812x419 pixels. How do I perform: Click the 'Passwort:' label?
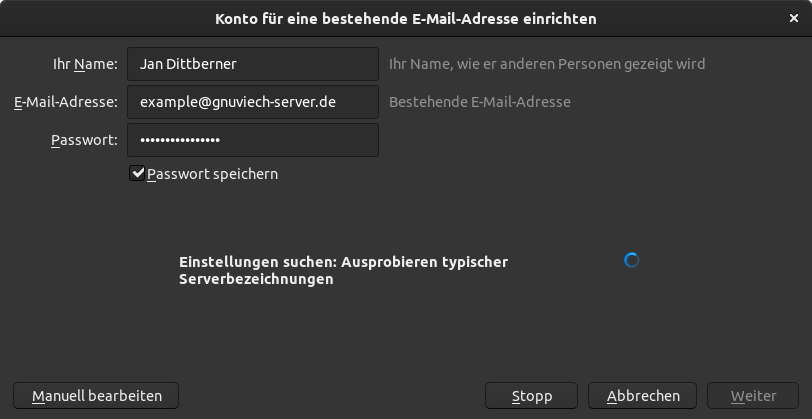coord(84,140)
